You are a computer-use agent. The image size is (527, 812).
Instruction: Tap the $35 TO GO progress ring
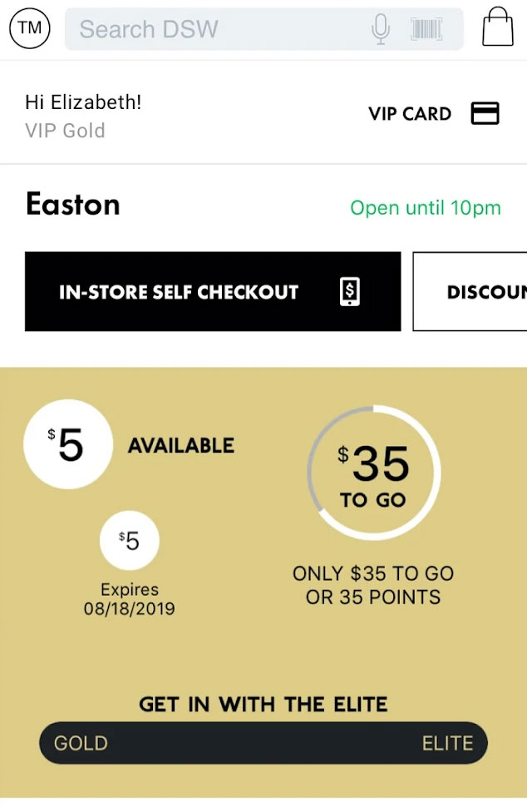[374, 471]
